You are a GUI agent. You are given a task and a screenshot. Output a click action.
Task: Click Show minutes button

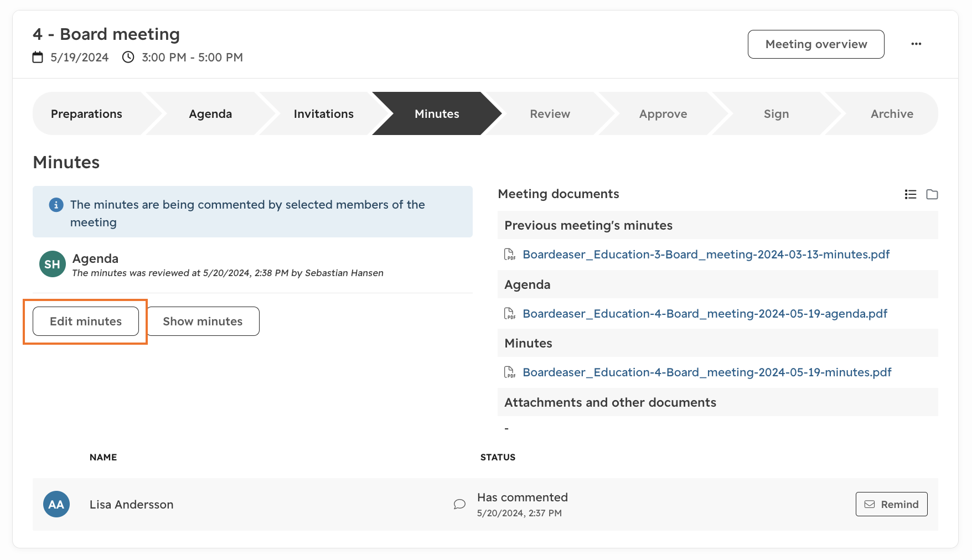click(203, 322)
